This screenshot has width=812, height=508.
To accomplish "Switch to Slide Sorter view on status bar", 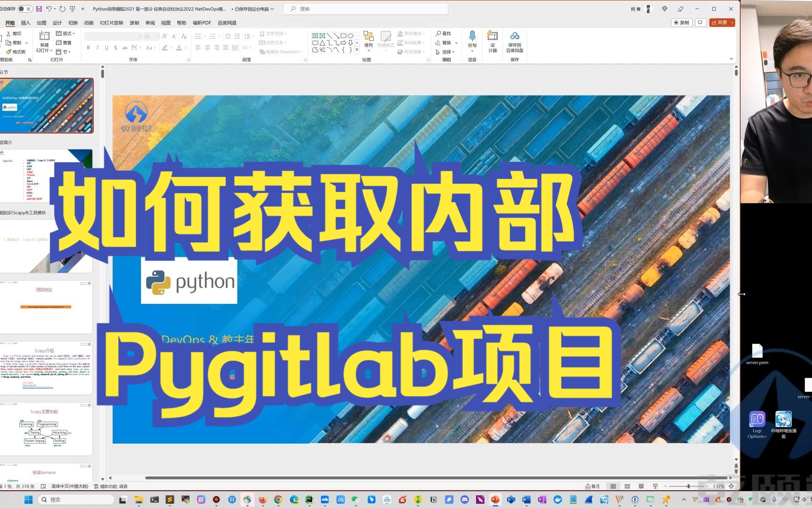I will click(627, 486).
